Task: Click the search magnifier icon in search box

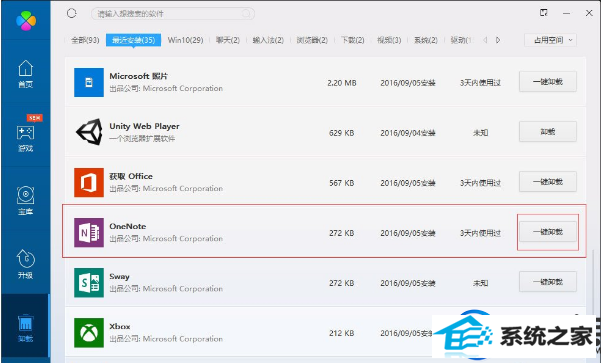Action: (x=246, y=14)
